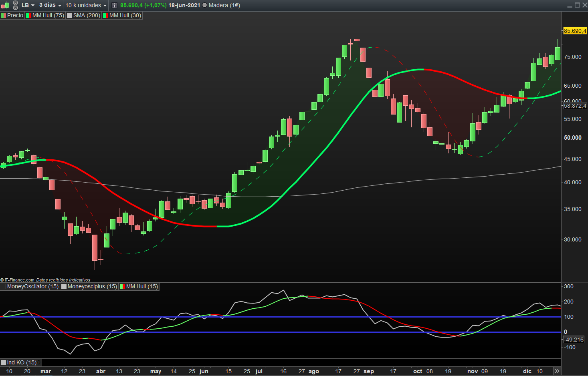The image size is (588, 376).
Task: Click the 18-jun-2021 date in header
Action: [x=184, y=5]
